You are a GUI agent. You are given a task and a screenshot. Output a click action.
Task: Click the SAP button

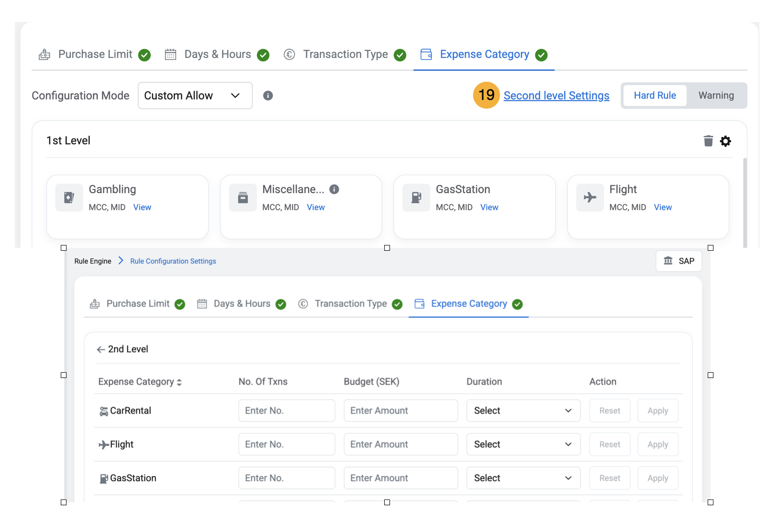(x=679, y=261)
